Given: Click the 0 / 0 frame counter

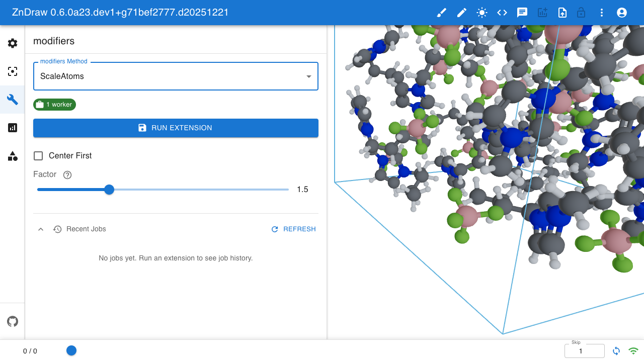Looking at the screenshot, I should (30, 351).
